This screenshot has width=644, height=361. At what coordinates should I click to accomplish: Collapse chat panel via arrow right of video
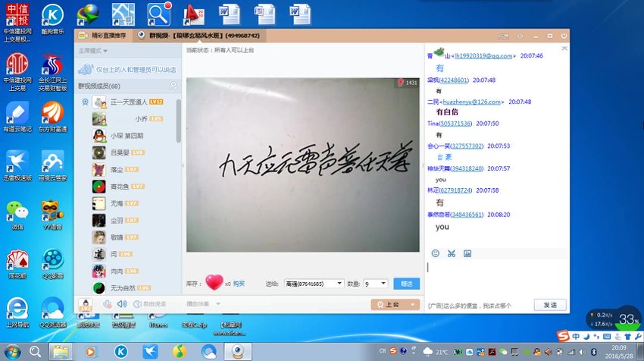tap(422, 165)
